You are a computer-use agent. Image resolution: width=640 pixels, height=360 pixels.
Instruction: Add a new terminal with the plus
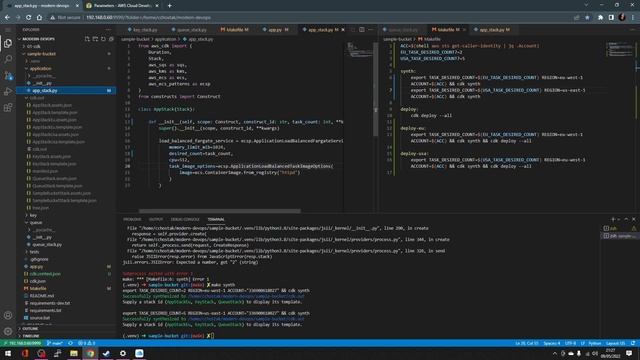point(613,219)
